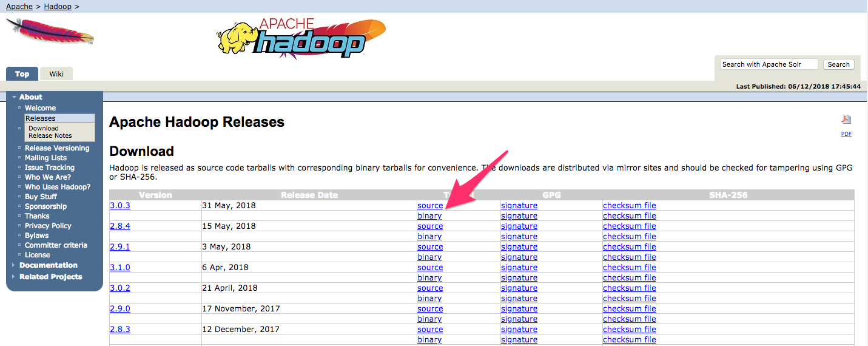The image size is (868, 346).
Task: Open Release Versioning in sidebar
Action: coord(57,148)
